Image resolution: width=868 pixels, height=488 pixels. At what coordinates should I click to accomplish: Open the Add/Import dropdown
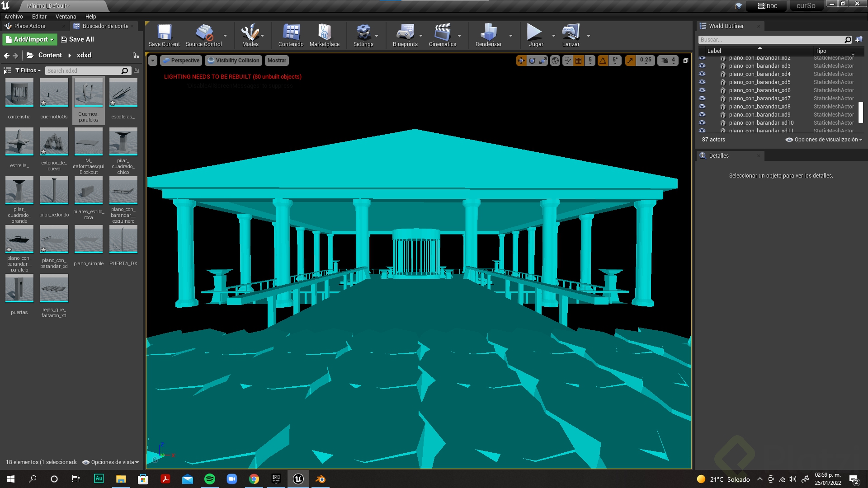[30, 39]
